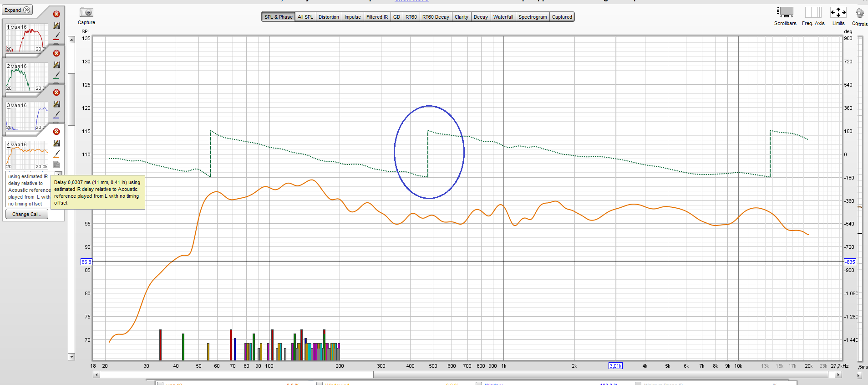This screenshot has height=385, width=868.
Task: Open notes icon for measurement 4
Action: pos(56,164)
